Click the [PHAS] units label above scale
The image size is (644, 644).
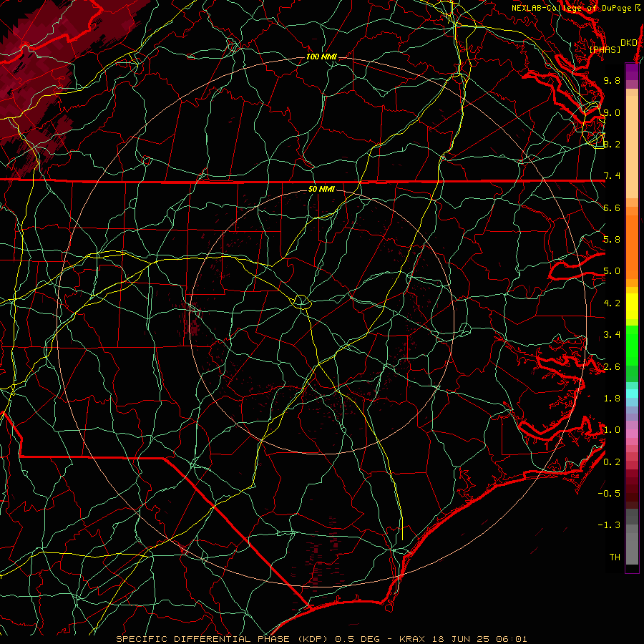tap(605, 50)
